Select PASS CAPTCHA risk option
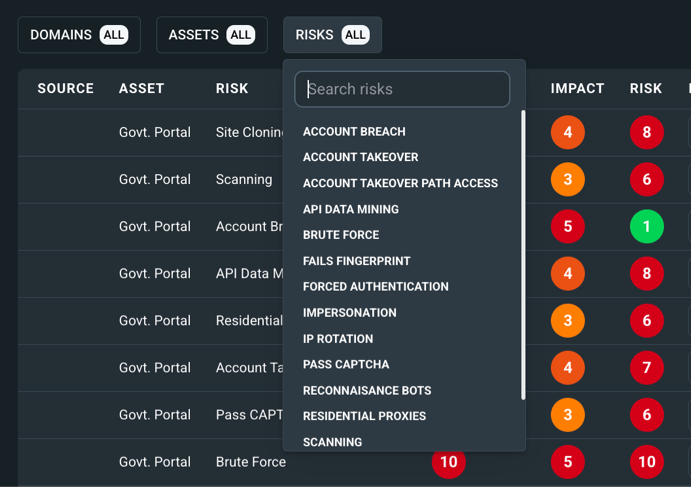Viewport: 691px width, 487px height. point(346,364)
